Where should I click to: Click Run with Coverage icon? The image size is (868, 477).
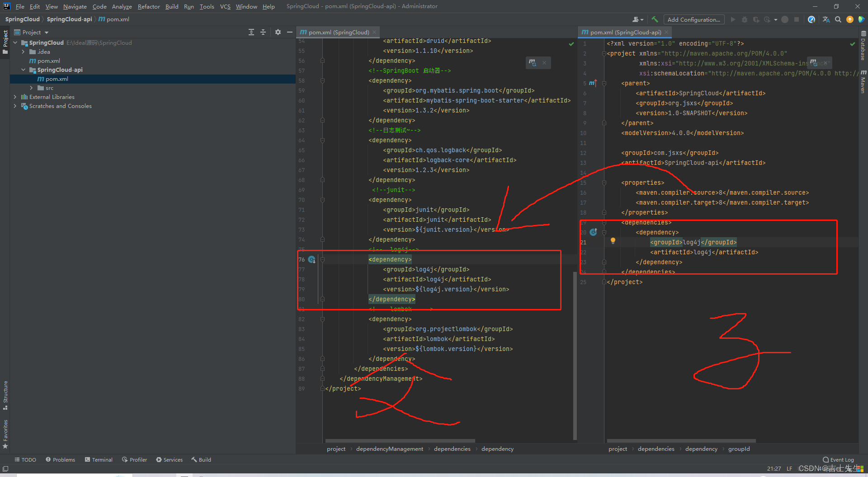coord(755,19)
